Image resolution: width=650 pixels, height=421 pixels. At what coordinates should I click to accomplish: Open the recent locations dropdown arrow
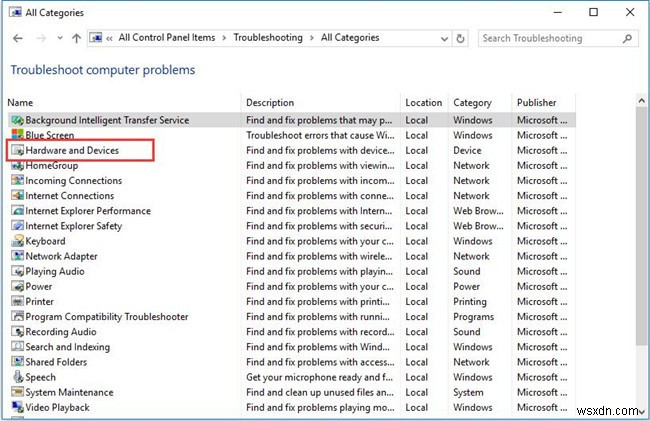tap(60, 38)
